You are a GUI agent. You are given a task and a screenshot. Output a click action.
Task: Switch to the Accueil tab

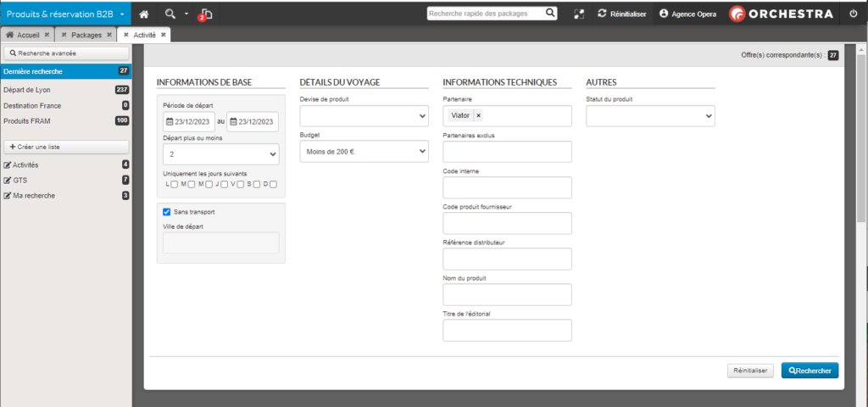point(28,35)
